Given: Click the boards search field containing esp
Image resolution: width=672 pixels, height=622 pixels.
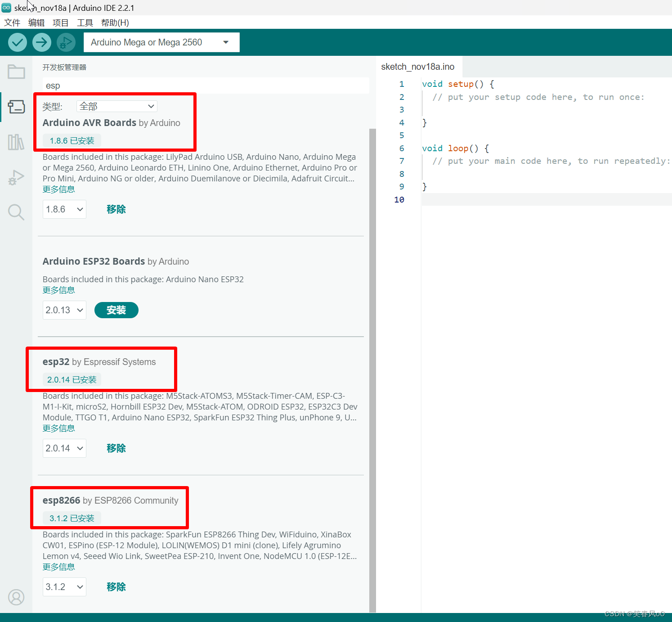Looking at the screenshot, I should 206,86.
